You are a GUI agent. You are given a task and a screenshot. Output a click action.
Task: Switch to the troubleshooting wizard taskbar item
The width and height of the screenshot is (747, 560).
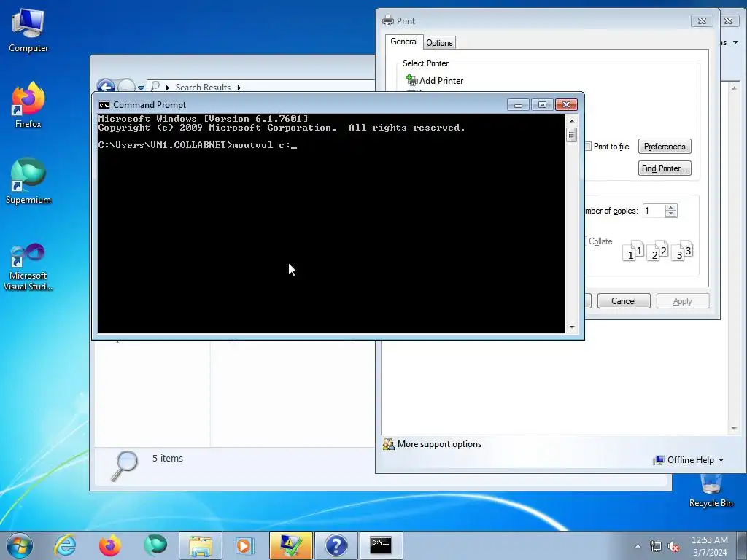(x=290, y=545)
